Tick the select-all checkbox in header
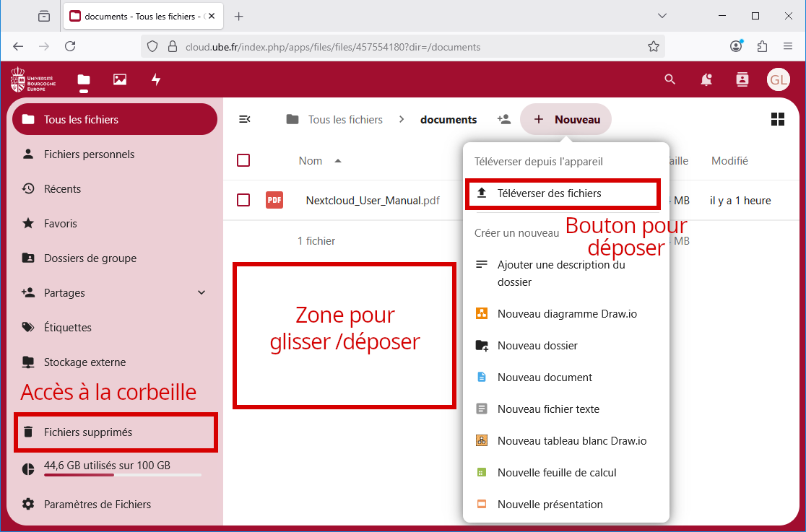This screenshot has width=806, height=532. click(243, 160)
